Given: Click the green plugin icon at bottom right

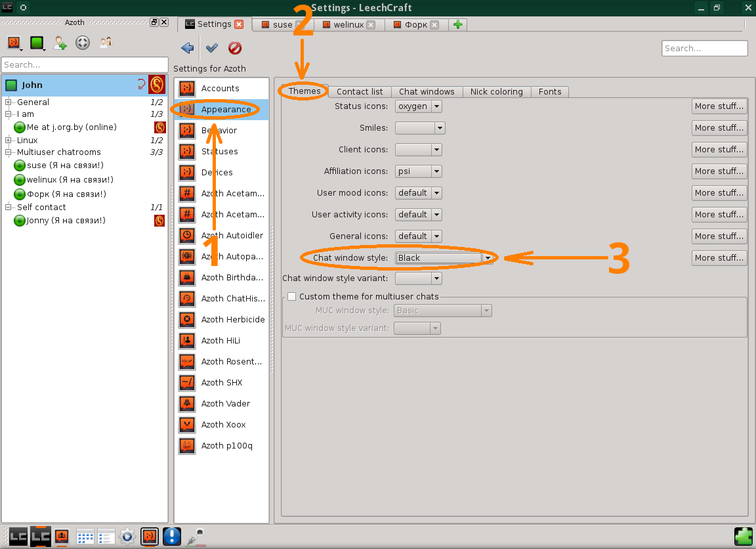Looking at the screenshot, I should [743, 536].
